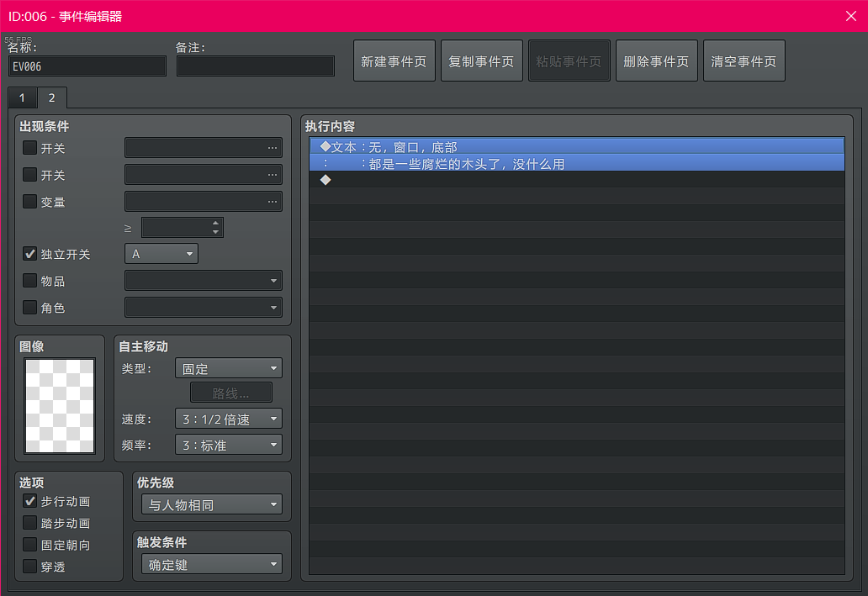The height and width of the screenshot is (596, 868).
Task: Click the variable value stepper arrows
Action: (215, 228)
